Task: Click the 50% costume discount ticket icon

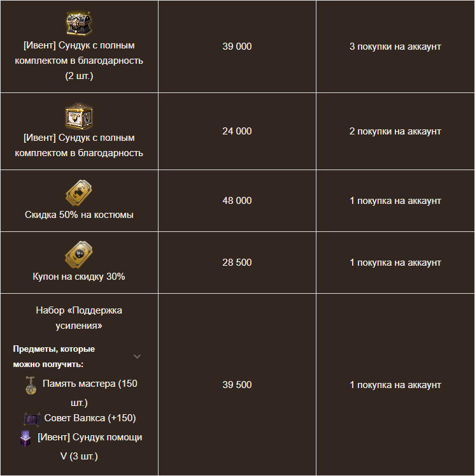Action: coord(79,192)
